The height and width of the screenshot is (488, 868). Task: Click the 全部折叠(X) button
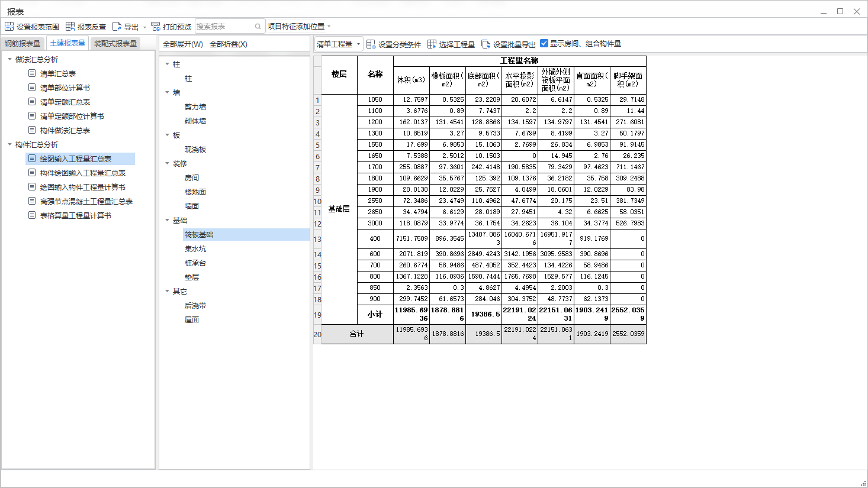pos(229,44)
